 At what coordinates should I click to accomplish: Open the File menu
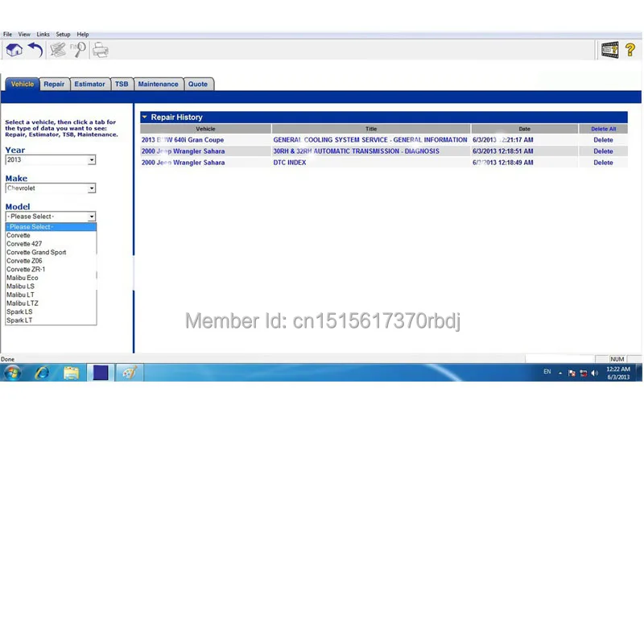pyautogui.click(x=7, y=35)
